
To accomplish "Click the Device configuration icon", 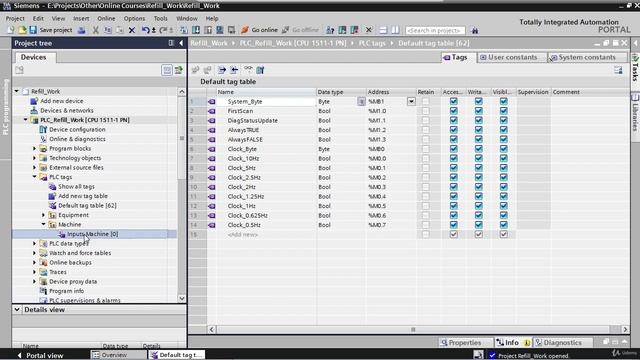I will pos(43,129).
